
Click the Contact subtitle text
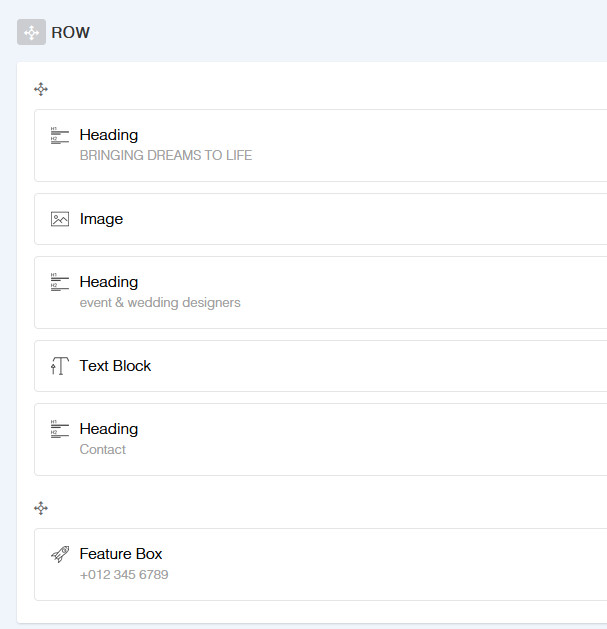click(x=103, y=450)
